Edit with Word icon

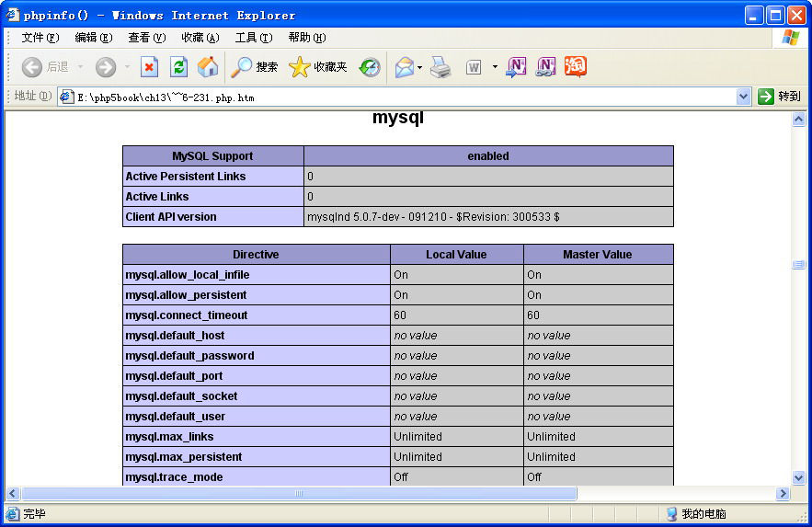[x=474, y=67]
